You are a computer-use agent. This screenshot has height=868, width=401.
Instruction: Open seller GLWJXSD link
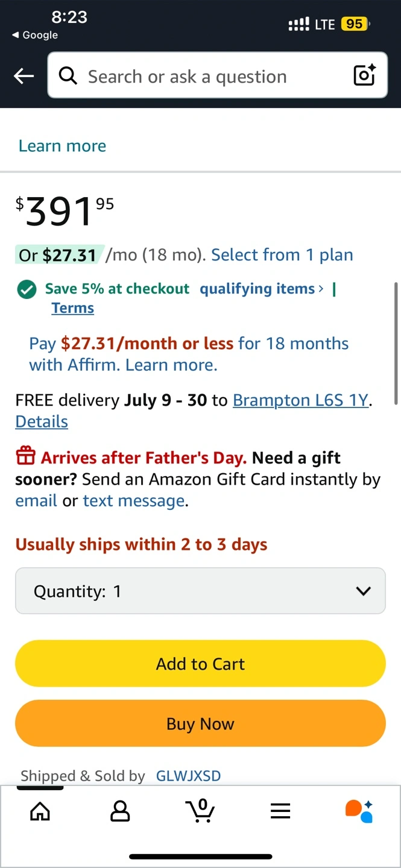(188, 776)
